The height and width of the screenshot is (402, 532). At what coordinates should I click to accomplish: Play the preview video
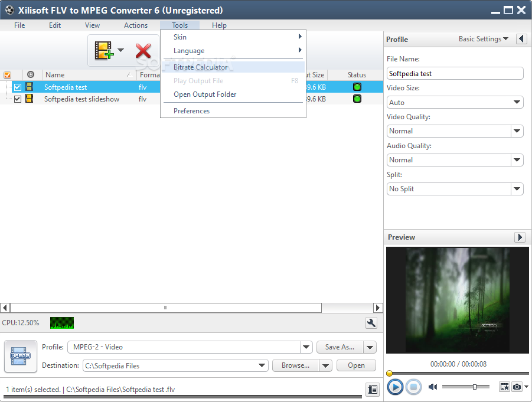point(395,387)
